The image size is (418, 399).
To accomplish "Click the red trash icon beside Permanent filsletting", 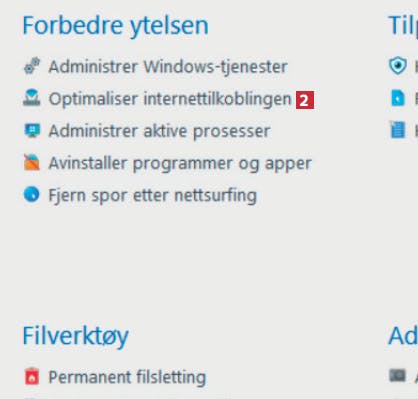I will point(32,376).
